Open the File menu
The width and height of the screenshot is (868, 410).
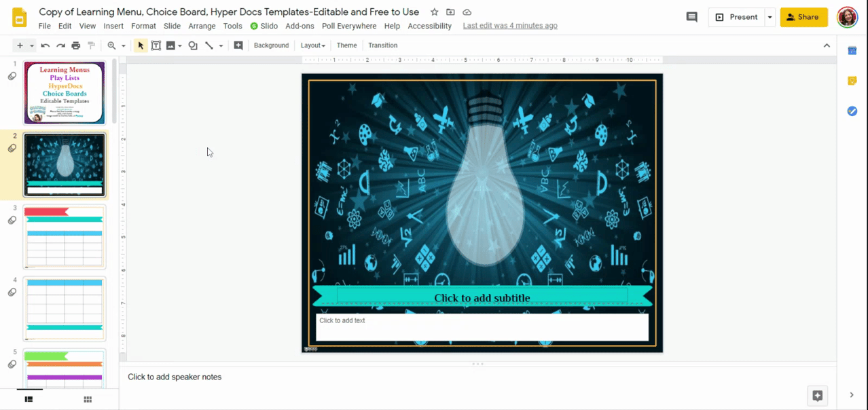45,26
